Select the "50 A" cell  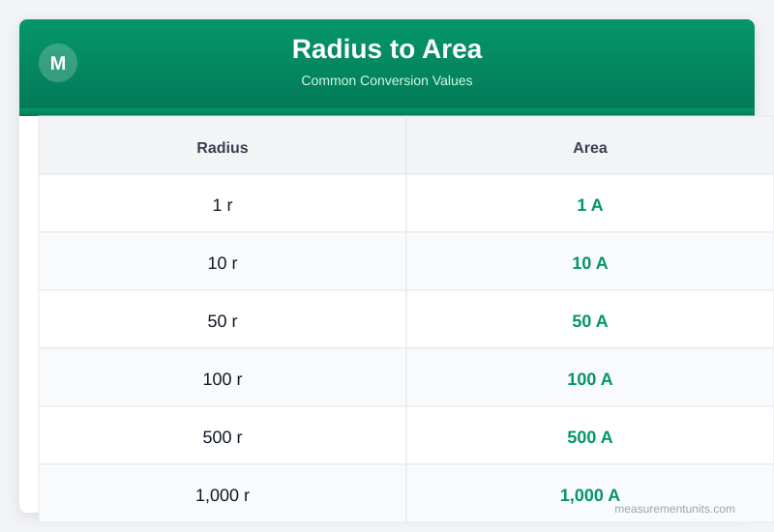tap(590, 319)
